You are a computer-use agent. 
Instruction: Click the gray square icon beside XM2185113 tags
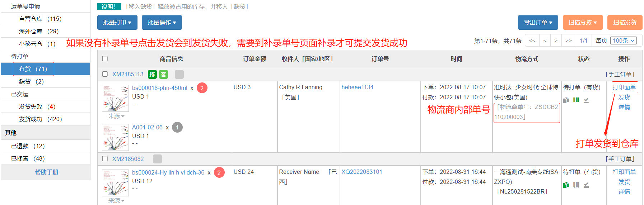click(x=179, y=74)
